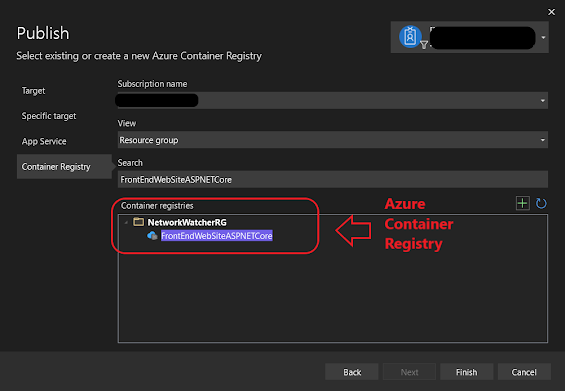Open the Subscription name dropdown
Viewport: 565px width, 391px height.
pyautogui.click(x=333, y=101)
